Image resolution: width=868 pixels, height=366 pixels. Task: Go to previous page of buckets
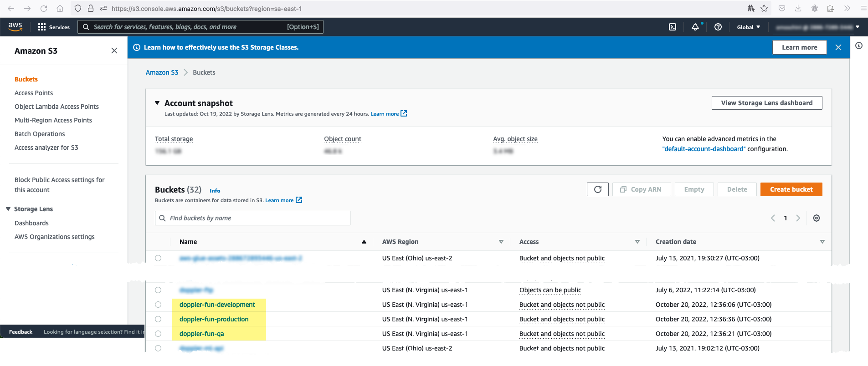[773, 218]
